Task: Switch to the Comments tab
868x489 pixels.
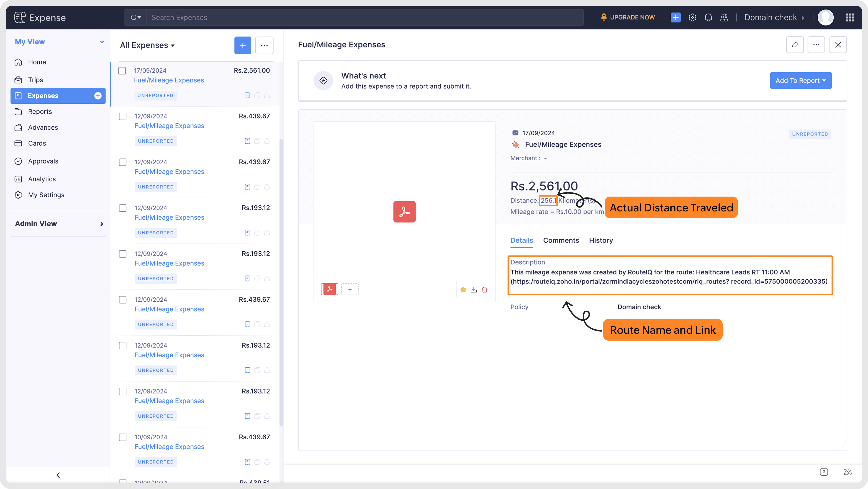Action: (x=561, y=240)
